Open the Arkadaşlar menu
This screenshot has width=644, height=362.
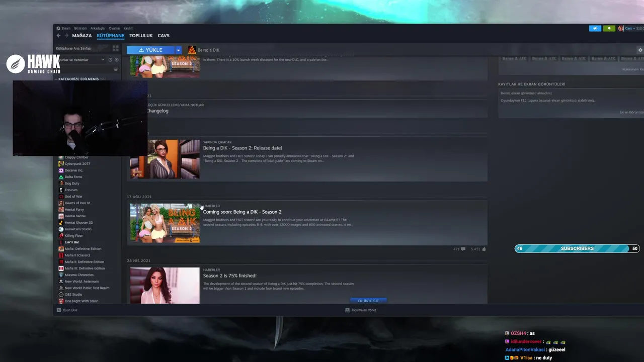(x=98, y=28)
